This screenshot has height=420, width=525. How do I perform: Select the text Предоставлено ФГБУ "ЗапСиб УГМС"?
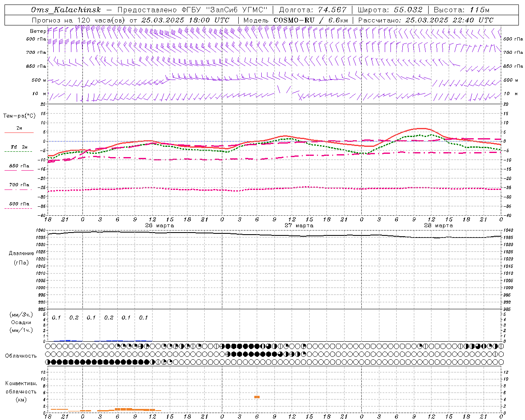pyautogui.click(x=192, y=10)
